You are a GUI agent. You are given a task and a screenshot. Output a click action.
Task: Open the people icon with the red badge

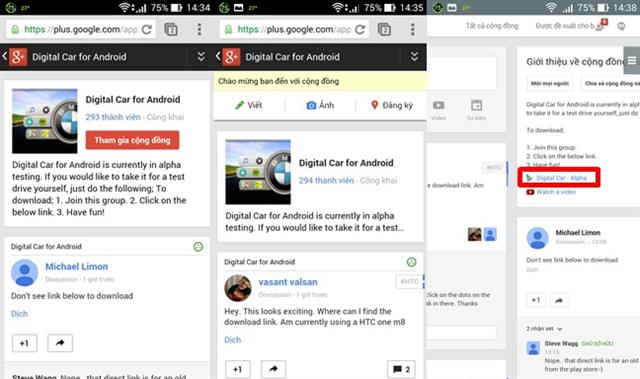(601, 24)
